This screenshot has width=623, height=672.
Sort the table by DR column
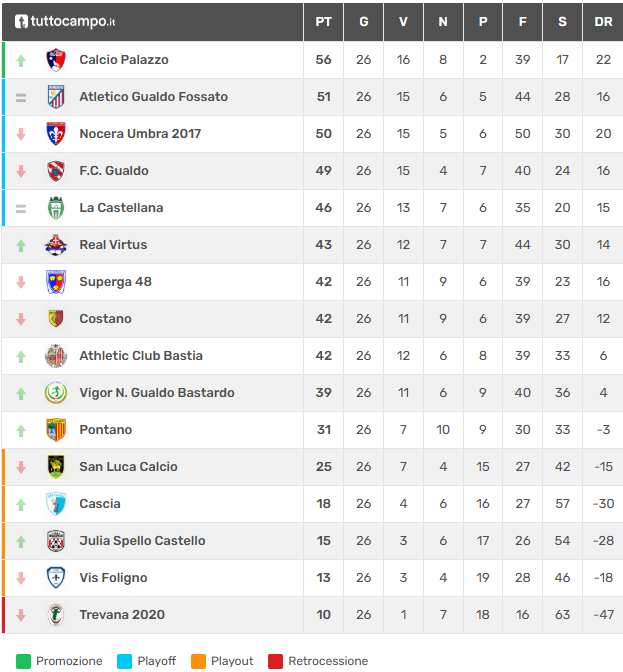tap(603, 21)
